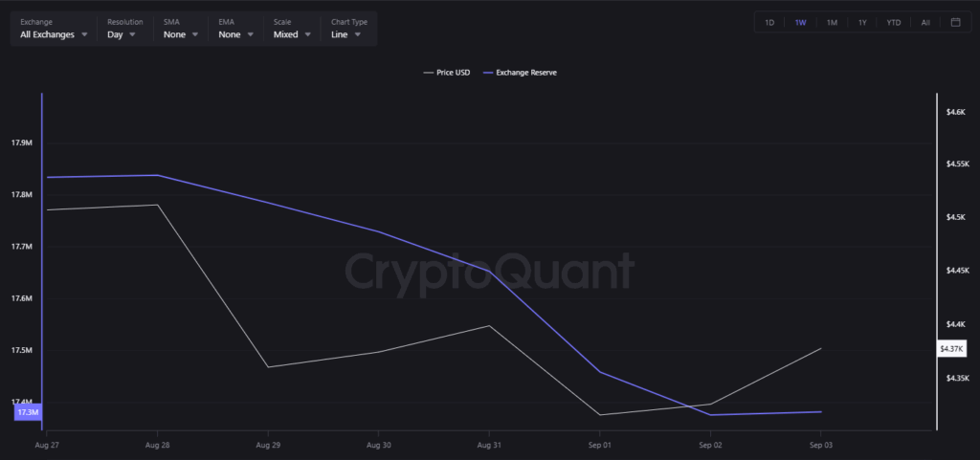Click the 17.3M reserve value tag
This screenshot has width=980, height=460.
click(28, 412)
